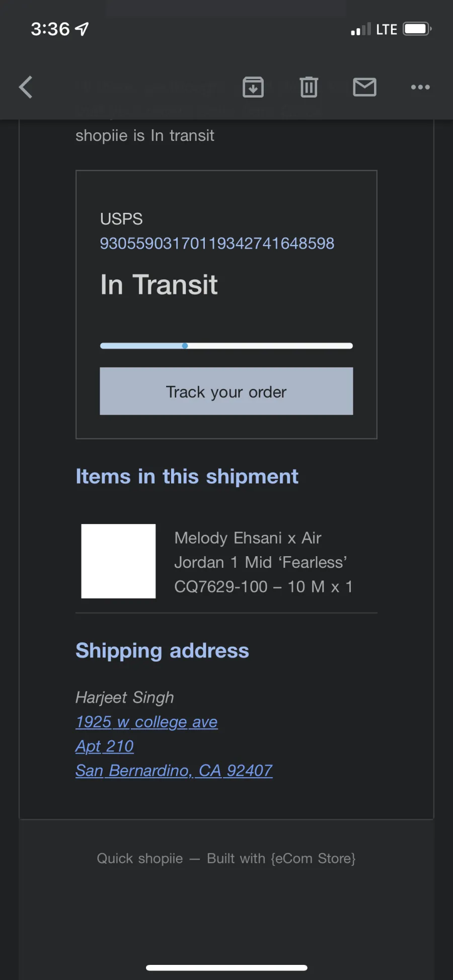453x980 pixels.
Task: Go back using the left chevron
Action: [26, 87]
